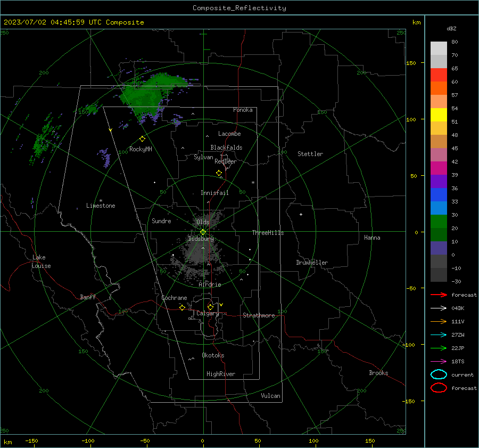Click the red forecast arrow in legend
Screen dimensions: 479x448
[439, 295]
